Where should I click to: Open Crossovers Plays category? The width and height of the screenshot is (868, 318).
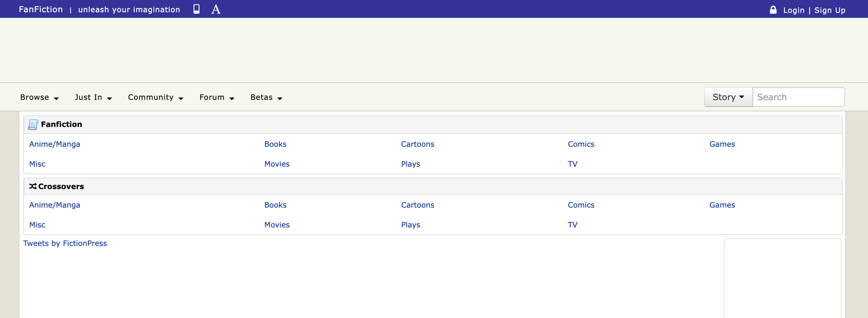[411, 225]
